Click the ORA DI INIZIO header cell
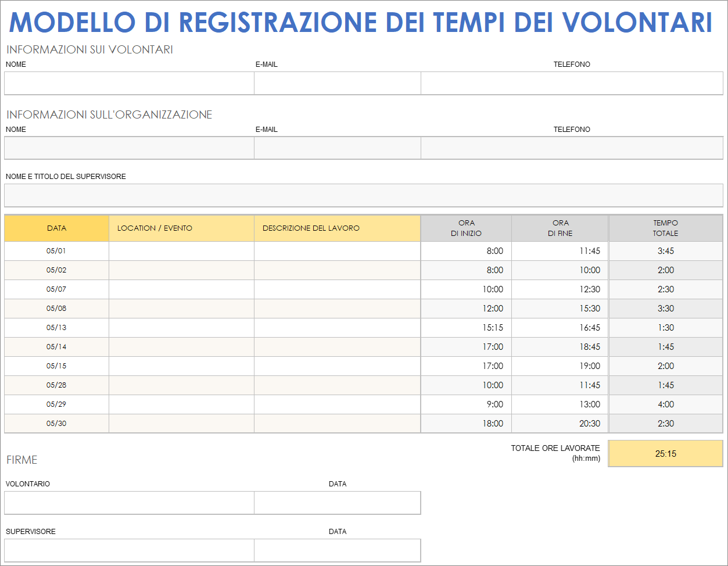 pyautogui.click(x=465, y=228)
